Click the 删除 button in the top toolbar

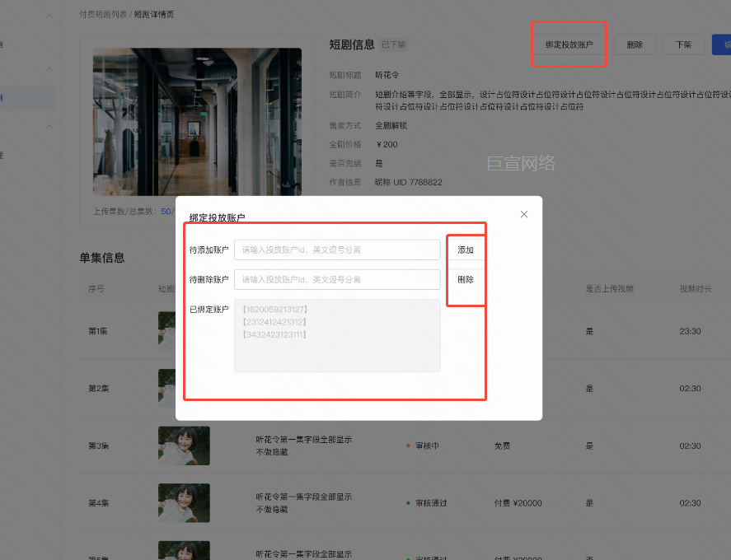(x=635, y=44)
